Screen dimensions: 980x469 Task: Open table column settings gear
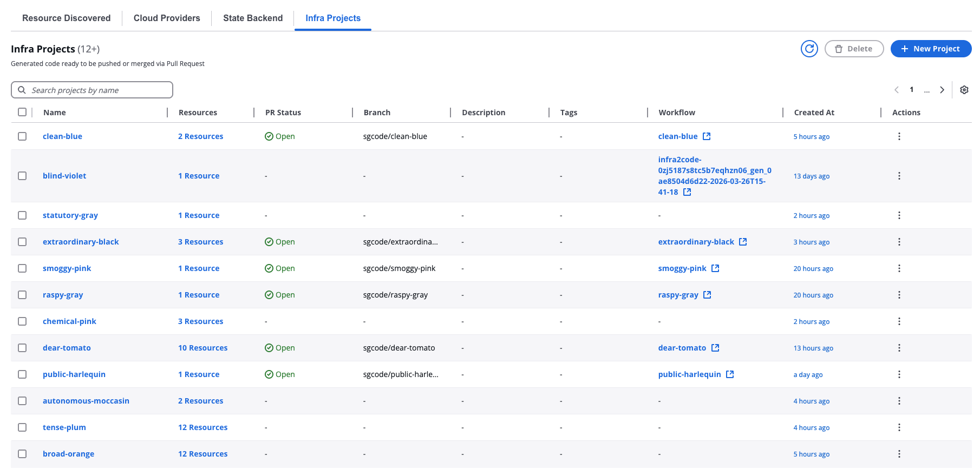tap(964, 90)
